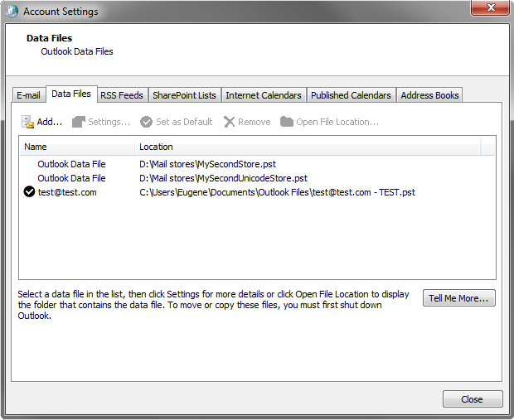Screen dimensions: 514x420
Task: Select the second Outlook Data File row
Action: tap(257, 178)
